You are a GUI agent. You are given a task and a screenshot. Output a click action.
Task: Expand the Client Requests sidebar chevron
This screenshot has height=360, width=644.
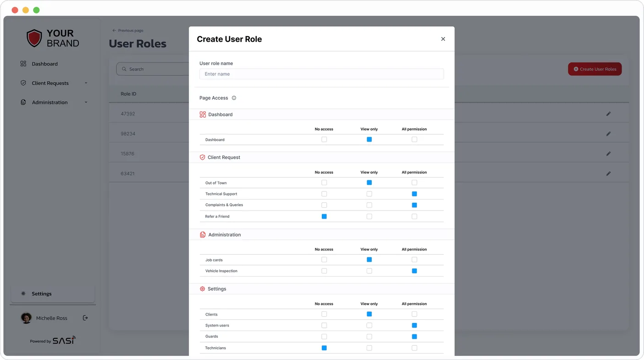(x=86, y=83)
